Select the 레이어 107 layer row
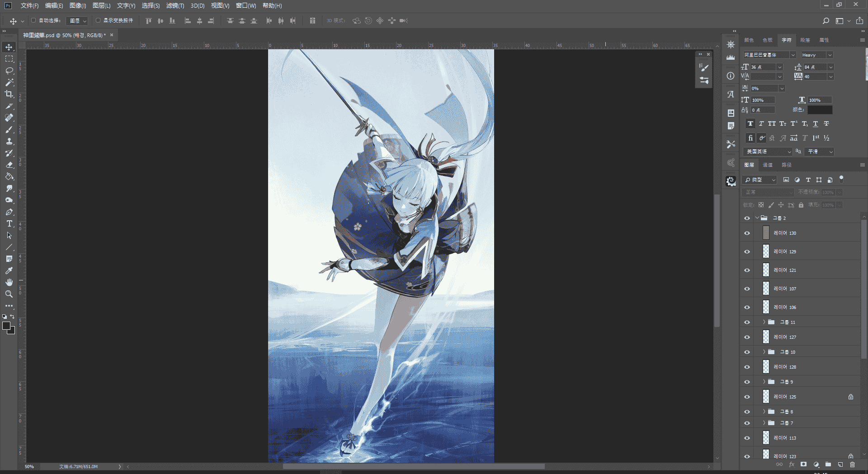 [x=800, y=289]
